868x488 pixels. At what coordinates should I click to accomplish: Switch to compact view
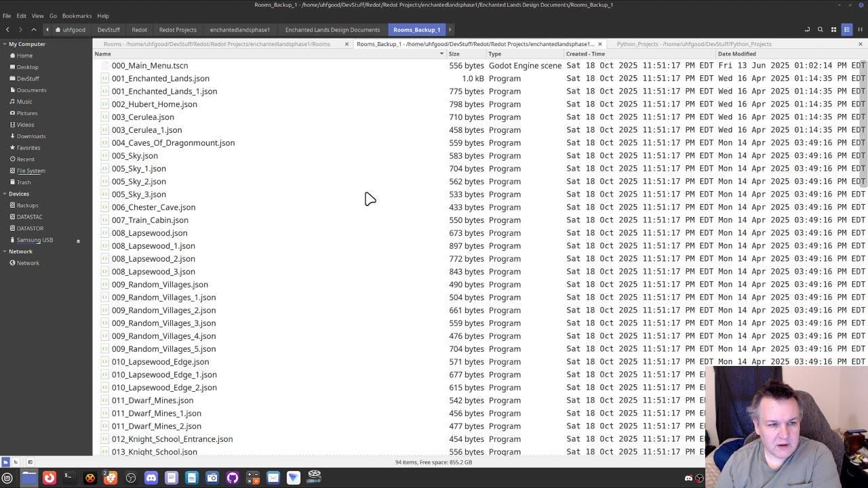point(860,30)
